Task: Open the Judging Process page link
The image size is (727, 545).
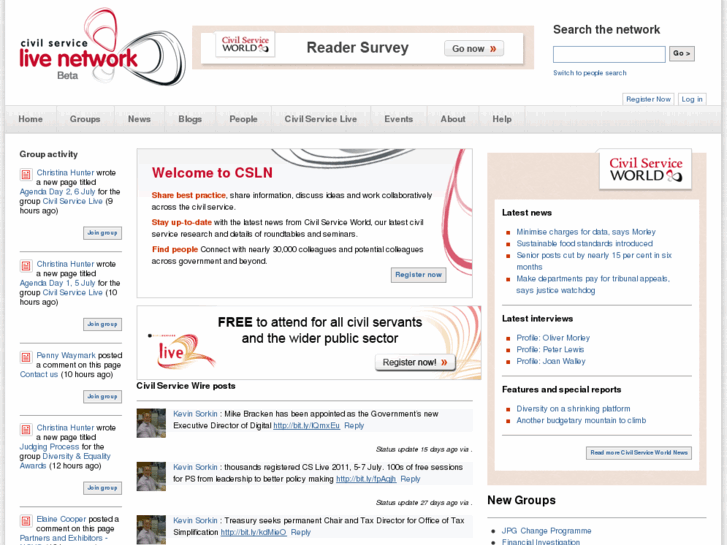Action: (49, 447)
